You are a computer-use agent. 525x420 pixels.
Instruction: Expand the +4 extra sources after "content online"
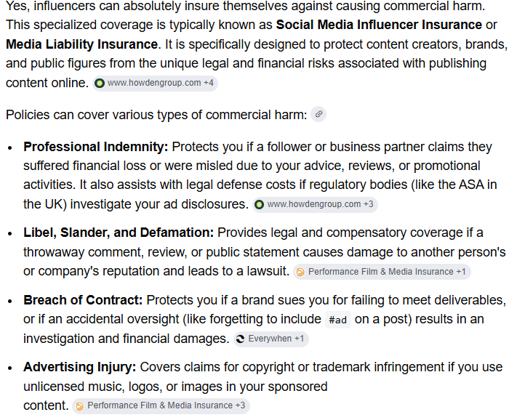pos(209,83)
